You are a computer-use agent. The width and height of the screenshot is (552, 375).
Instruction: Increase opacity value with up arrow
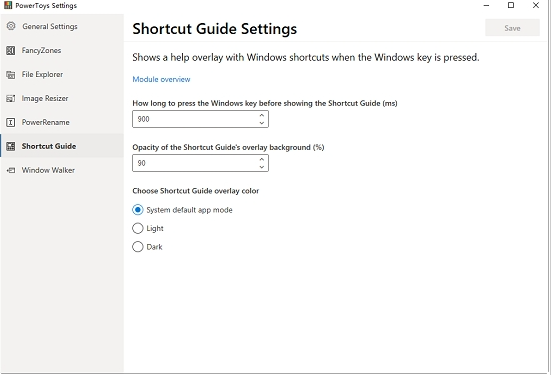click(262, 159)
